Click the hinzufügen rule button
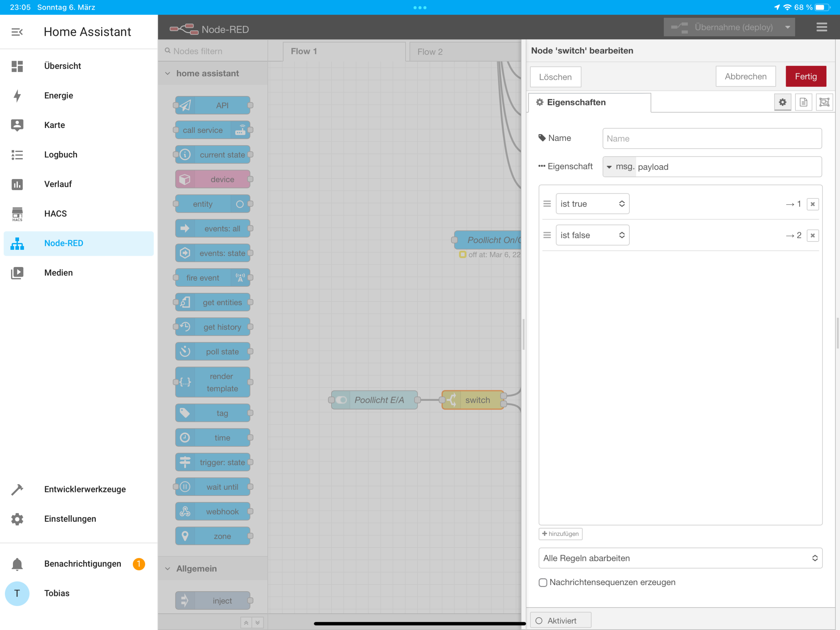The width and height of the screenshot is (840, 630). tap(561, 534)
